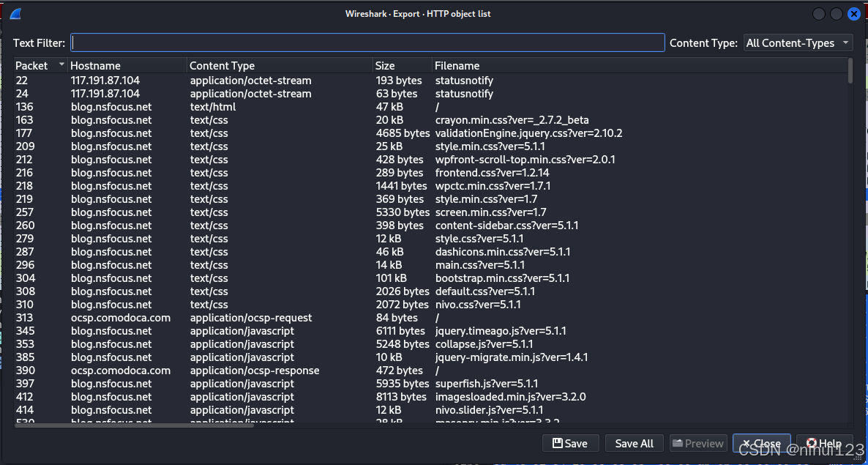
Task: Select superfish.js?ver=5.1.1 filename
Action: pyautogui.click(x=487, y=384)
